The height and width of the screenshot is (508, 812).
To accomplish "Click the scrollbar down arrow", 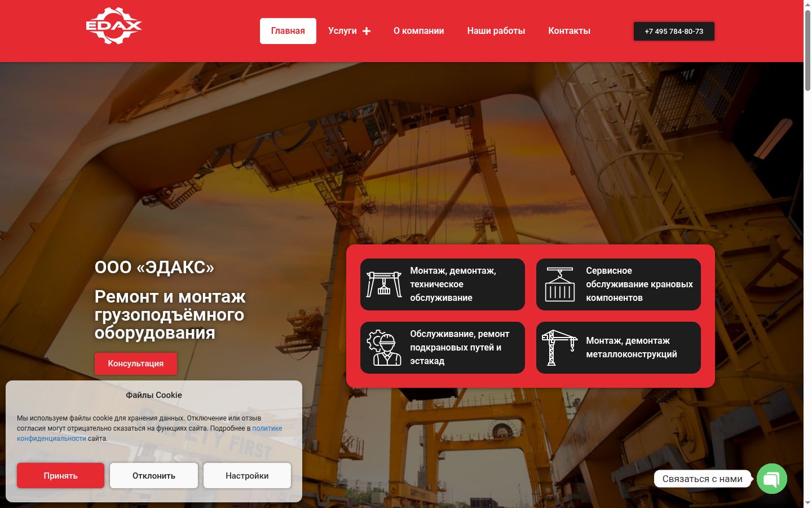I will pos(807,502).
